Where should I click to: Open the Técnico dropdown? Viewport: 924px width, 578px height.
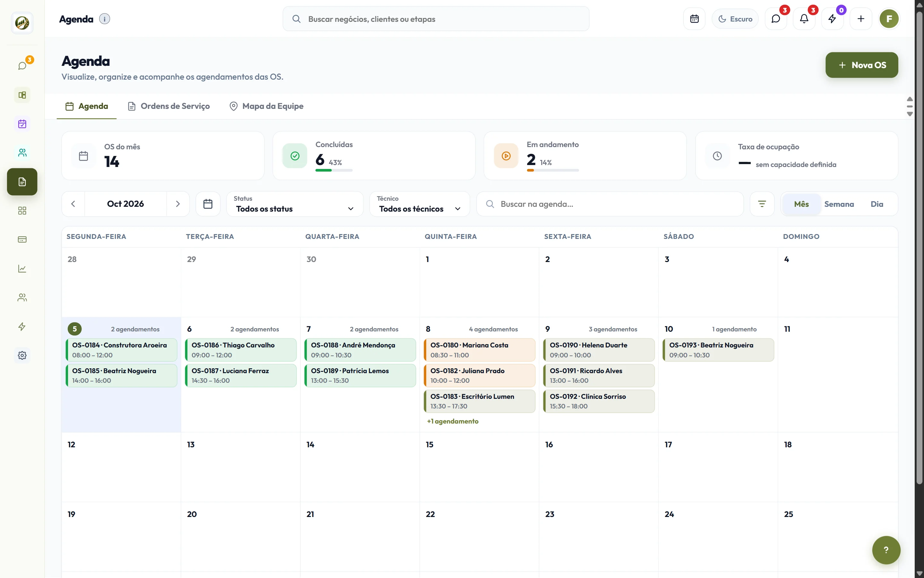click(x=420, y=204)
